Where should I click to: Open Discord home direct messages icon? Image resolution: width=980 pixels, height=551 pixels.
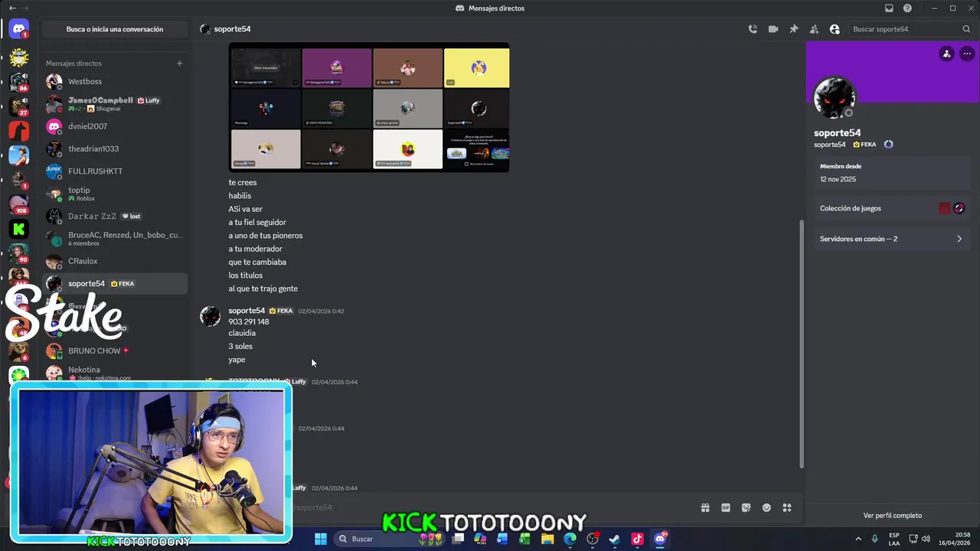[19, 30]
